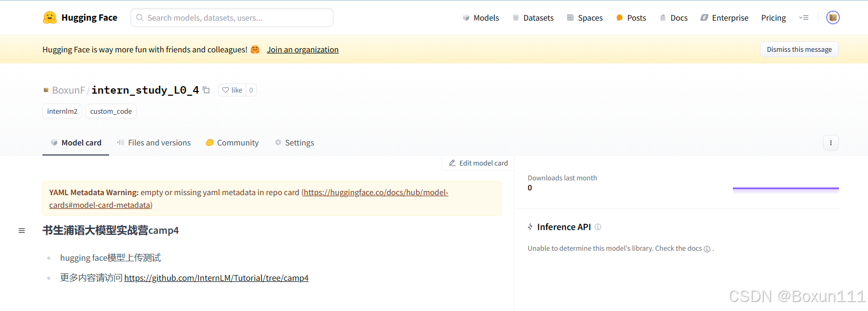Screen dimensions: 868x311
Task: Open the InternLM Tutorial camp4 GitHub link
Action: (x=216, y=278)
